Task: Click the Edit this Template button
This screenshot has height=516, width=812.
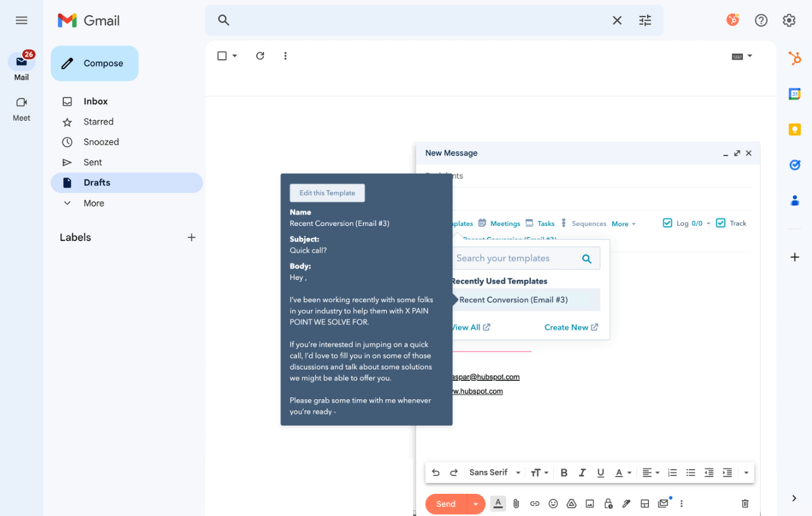Action: [x=327, y=192]
